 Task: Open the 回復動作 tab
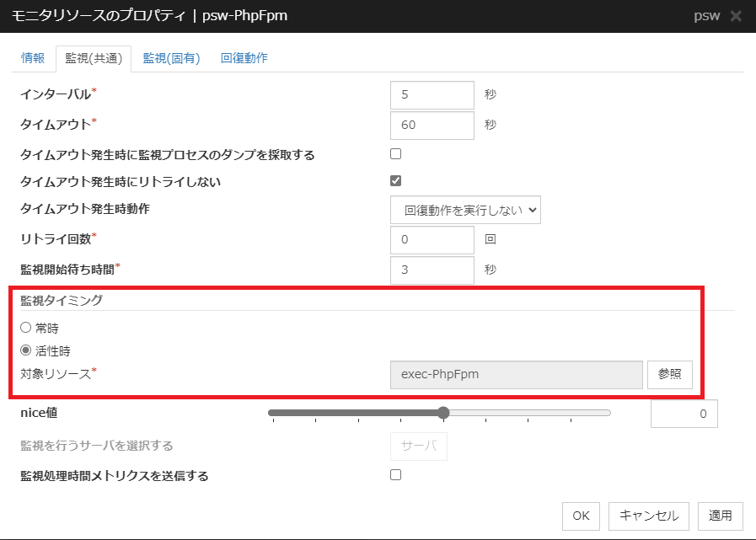[x=244, y=58]
